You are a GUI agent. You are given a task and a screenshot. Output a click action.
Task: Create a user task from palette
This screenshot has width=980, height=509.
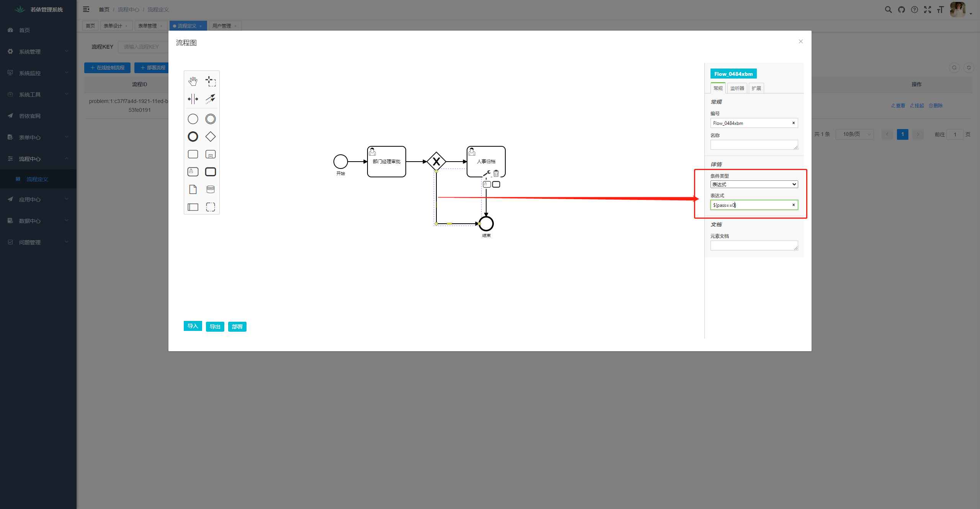tap(193, 172)
